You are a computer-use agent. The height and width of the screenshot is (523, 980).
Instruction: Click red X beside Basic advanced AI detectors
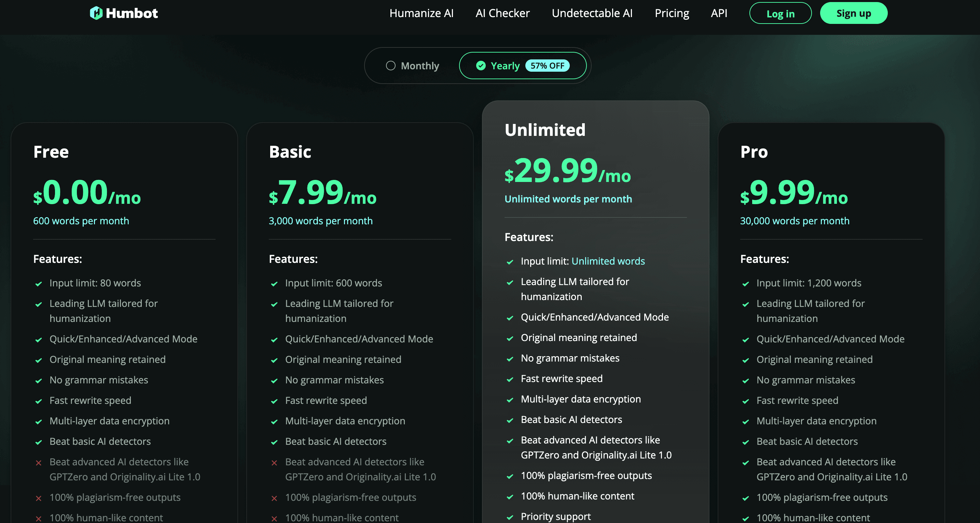pos(274,463)
